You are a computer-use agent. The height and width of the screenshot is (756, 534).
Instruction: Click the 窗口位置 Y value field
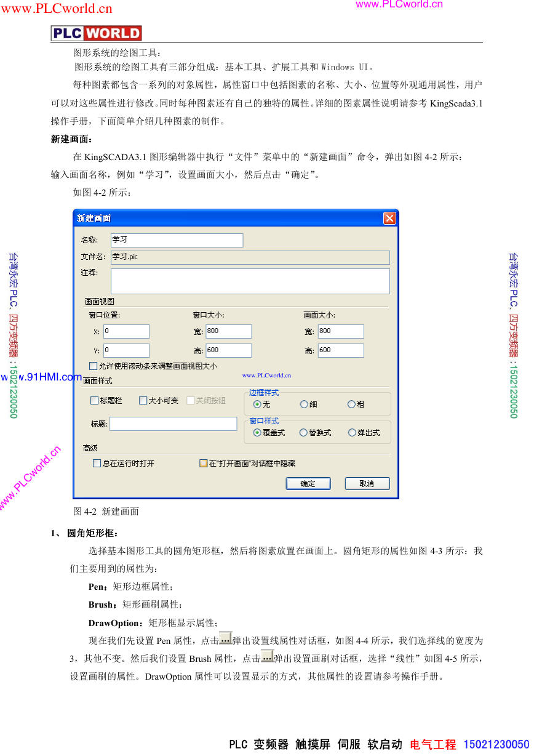(126, 350)
